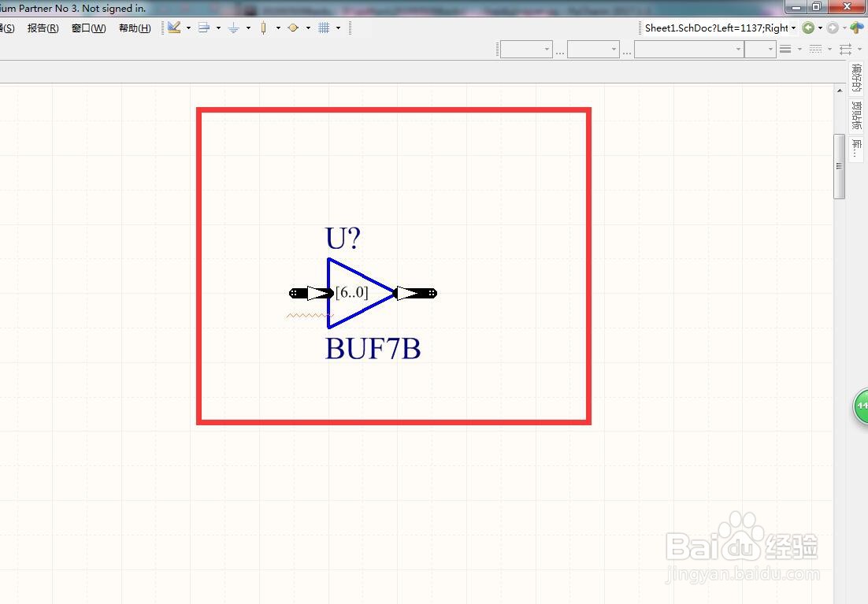This screenshot has width=868, height=604.
Task: Open the 剪贴板 side panel tab
Action: coord(856,115)
